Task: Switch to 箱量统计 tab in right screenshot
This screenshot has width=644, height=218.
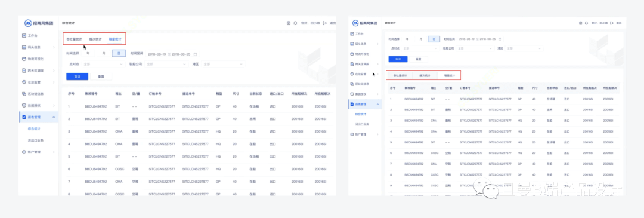Action: tap(449, 76)
